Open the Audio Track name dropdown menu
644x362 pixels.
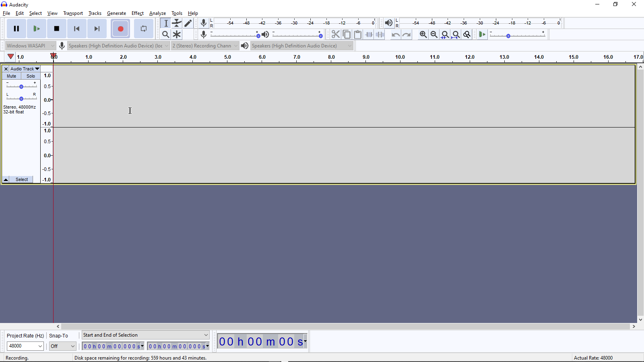pyautogui.click(x=25, y=69)
